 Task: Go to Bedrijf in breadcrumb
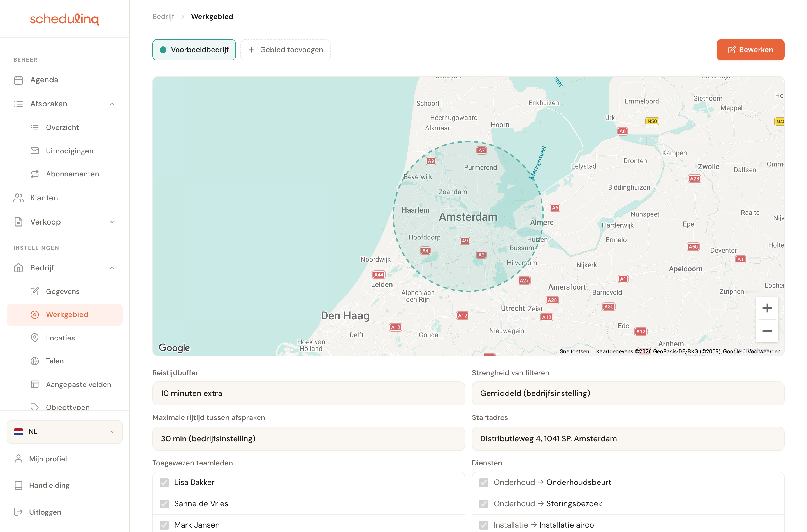click(163, 17)
